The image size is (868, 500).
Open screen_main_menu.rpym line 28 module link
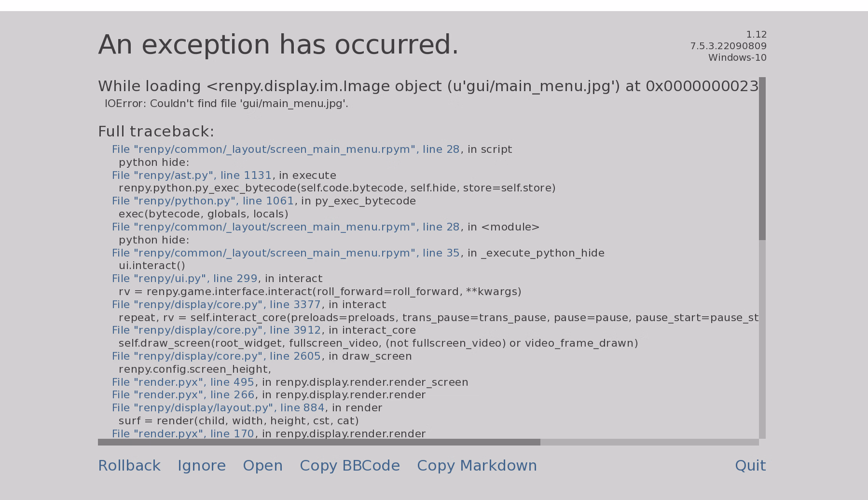(286, 227)
